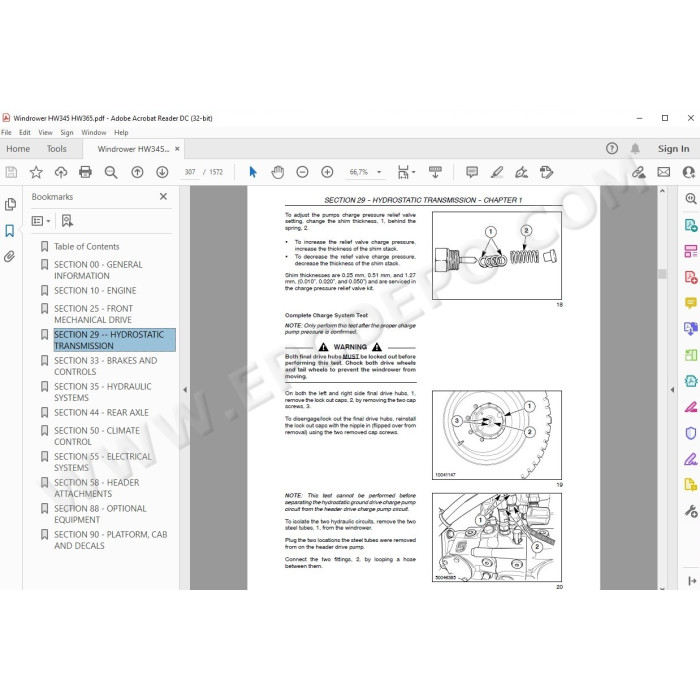
Task: Collapse the right tools pane arrow
Action: click(x=672, y=390)
